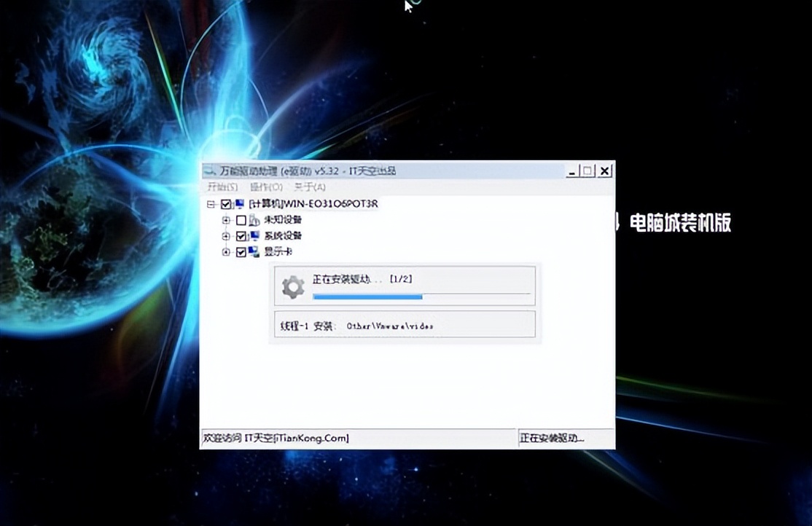The image size is (812, 526).
Task: Click the gear icon in the install progress panel
Action: click(x=293, y=287)
